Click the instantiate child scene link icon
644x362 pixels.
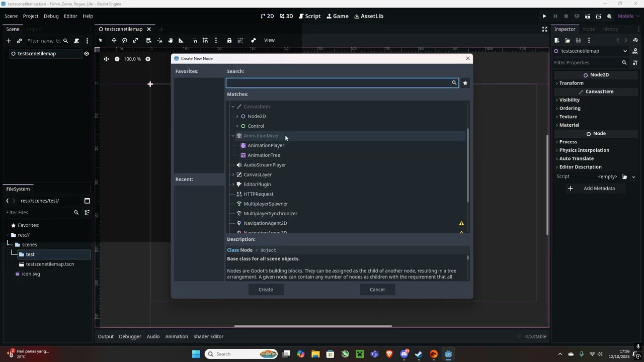click(x=19, y=41)
